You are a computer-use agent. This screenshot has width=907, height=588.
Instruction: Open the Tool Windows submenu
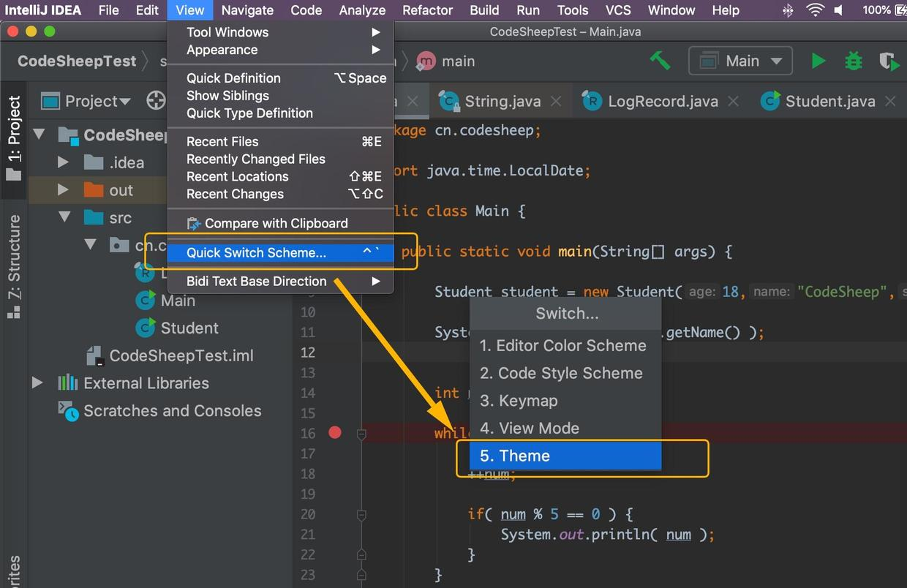pos(281,32)
